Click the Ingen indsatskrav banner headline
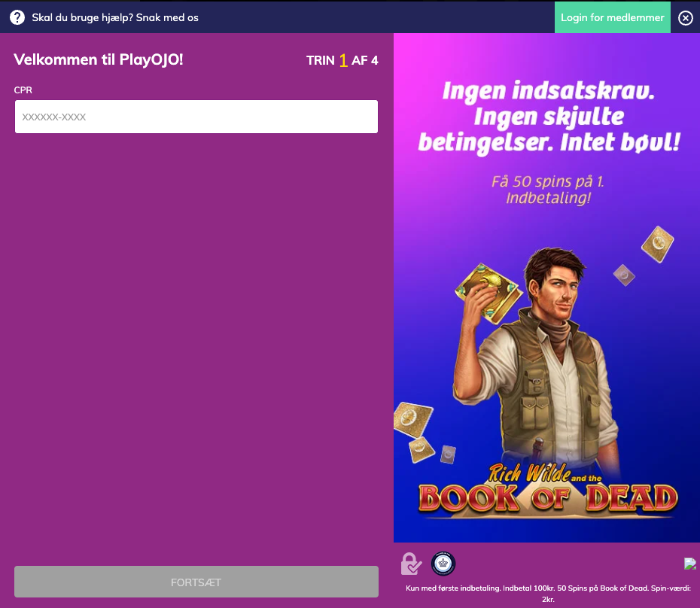700x608 pixels. click(x=546, y=115)
